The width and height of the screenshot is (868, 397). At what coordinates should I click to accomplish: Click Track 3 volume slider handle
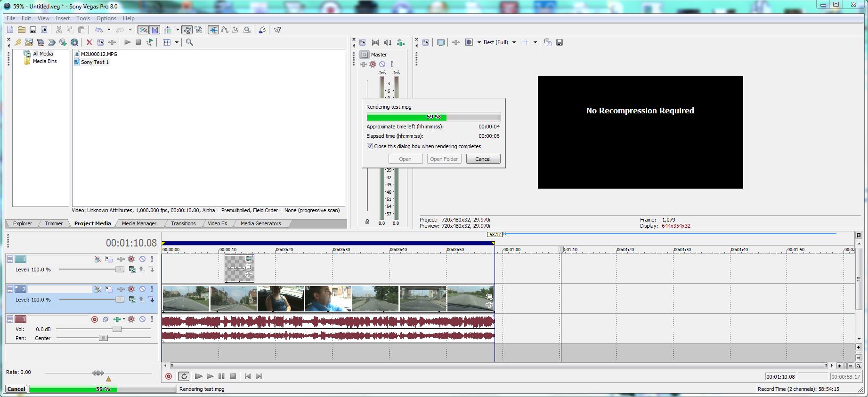[x=116, y=329]
